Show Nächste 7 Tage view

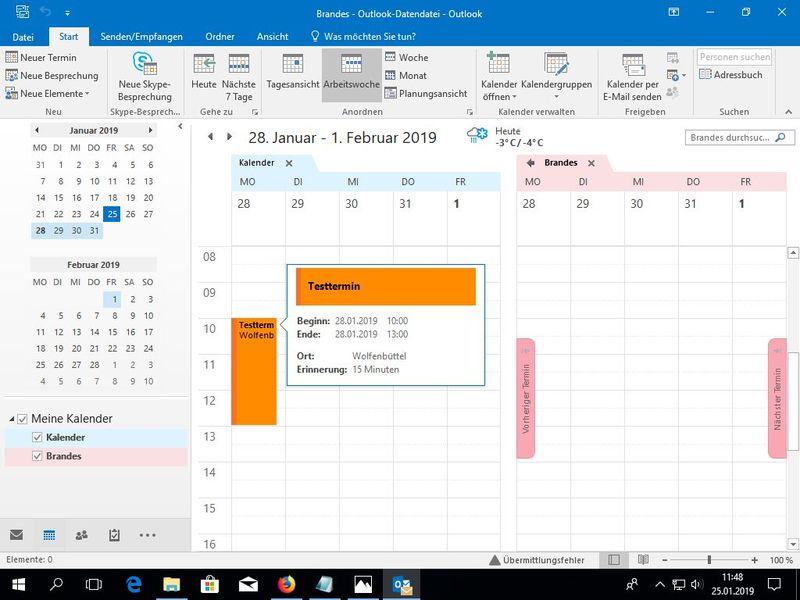pyautogui.click(x=239, y=77)
